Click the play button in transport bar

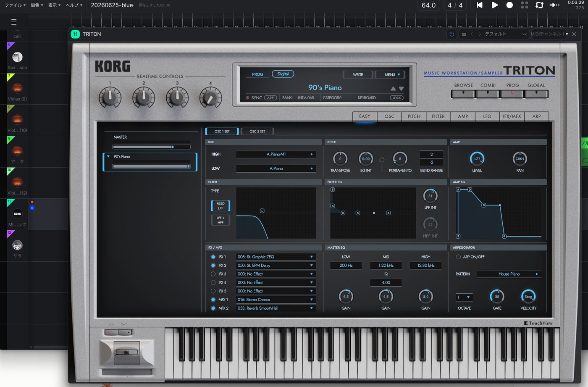point(495,5)
